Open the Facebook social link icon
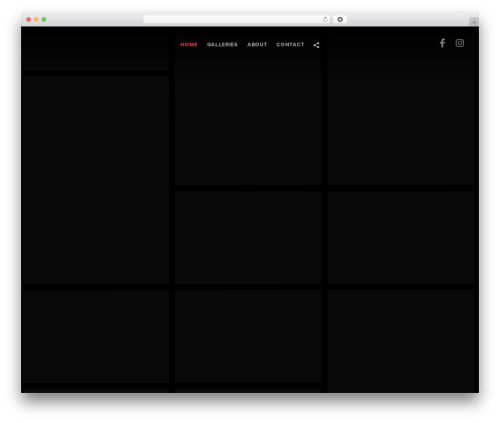Screen dimensions: 500x423 [442, 43]
